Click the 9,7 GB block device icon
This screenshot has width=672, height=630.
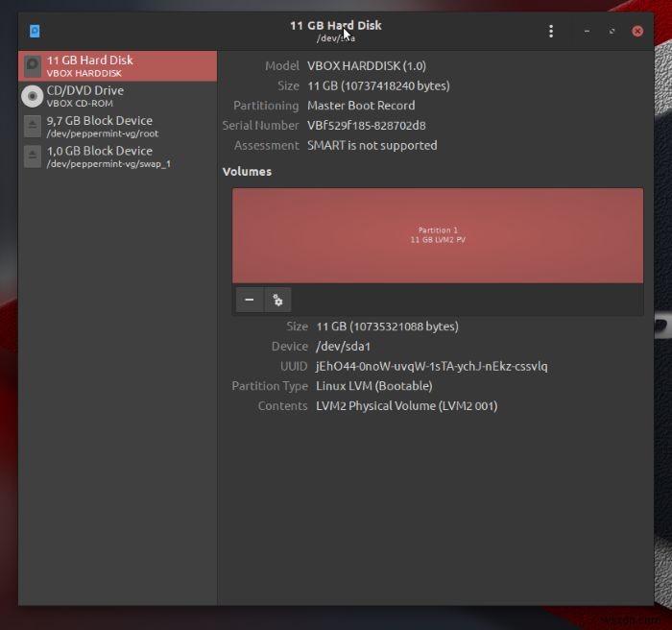point(32,126)
